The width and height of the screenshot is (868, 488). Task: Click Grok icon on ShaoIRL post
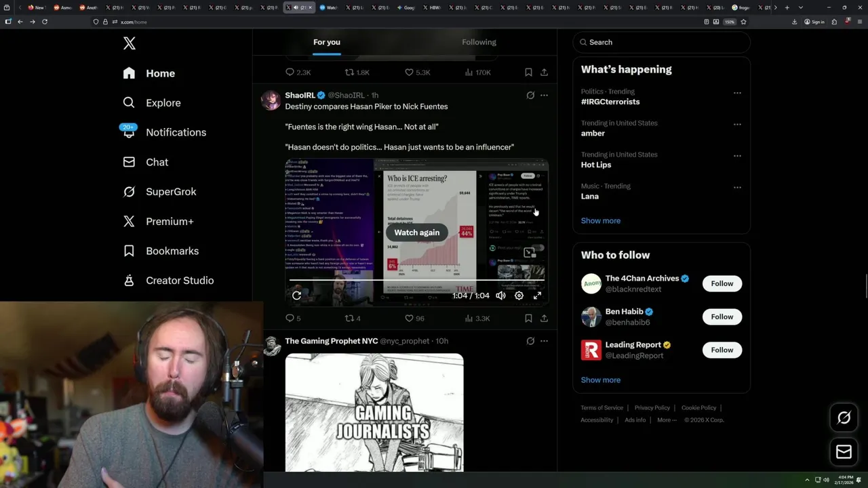530,96
